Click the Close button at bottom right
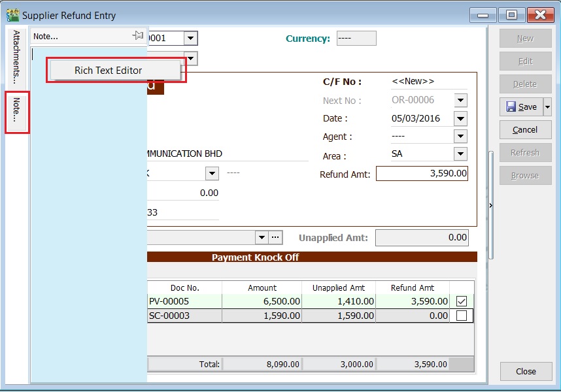The height and width of the screenshot is (392, 561). [x=526, y=371]
